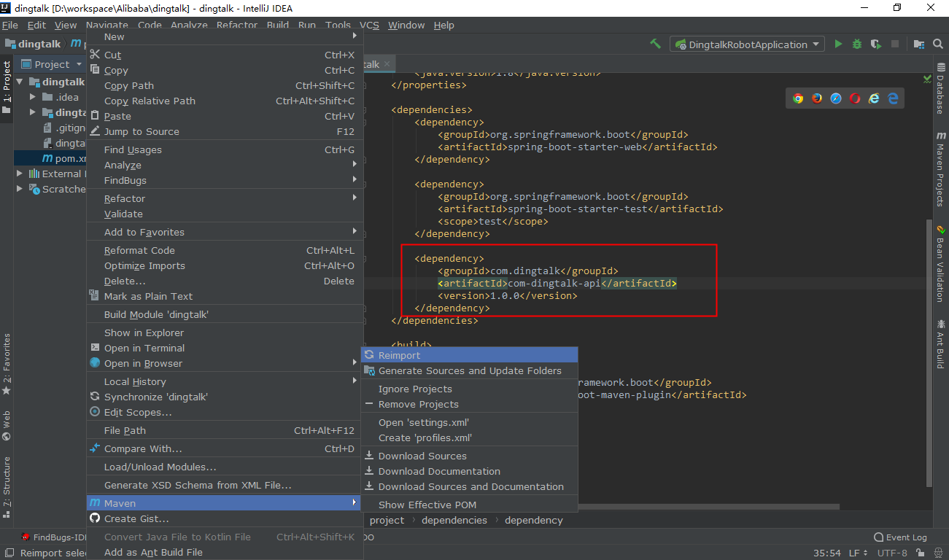
Task: Open the Ant Build tool window
Action: click(x=940, y=343)
